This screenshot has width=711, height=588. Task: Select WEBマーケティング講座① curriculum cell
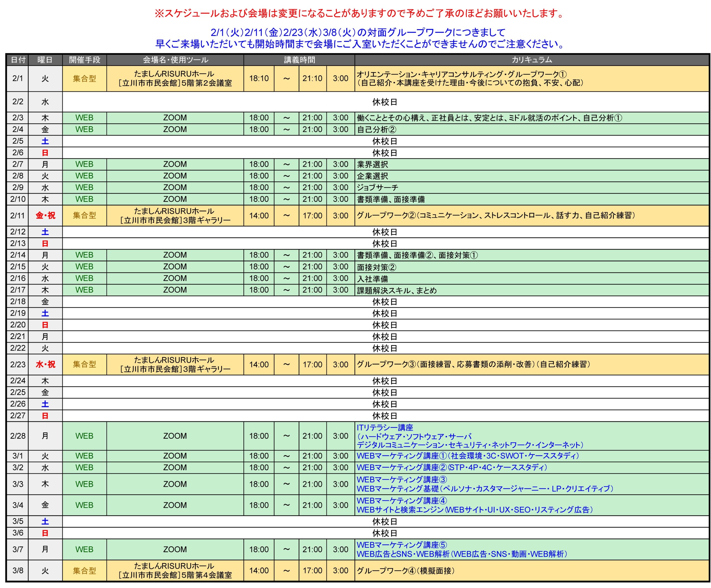pyautogui.click(x=532, y=456)
